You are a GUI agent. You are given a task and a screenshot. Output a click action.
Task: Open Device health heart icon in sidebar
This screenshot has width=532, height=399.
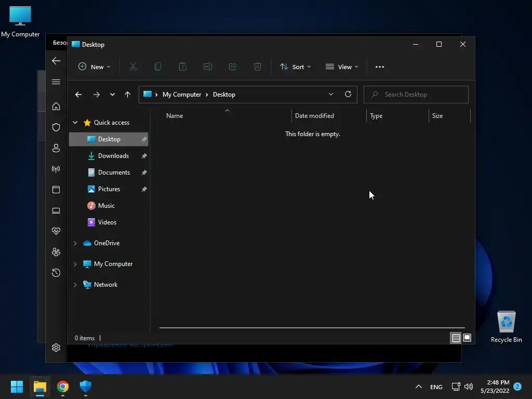pos(56,231)
